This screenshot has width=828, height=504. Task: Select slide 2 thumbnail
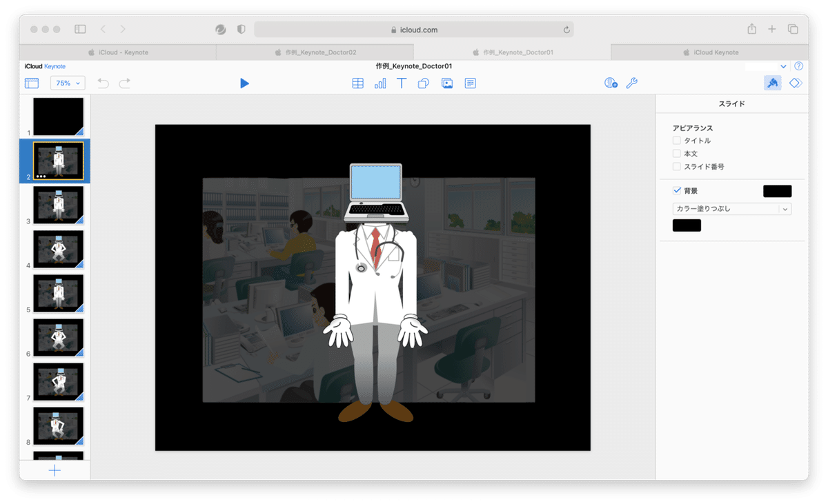point(58,161)
